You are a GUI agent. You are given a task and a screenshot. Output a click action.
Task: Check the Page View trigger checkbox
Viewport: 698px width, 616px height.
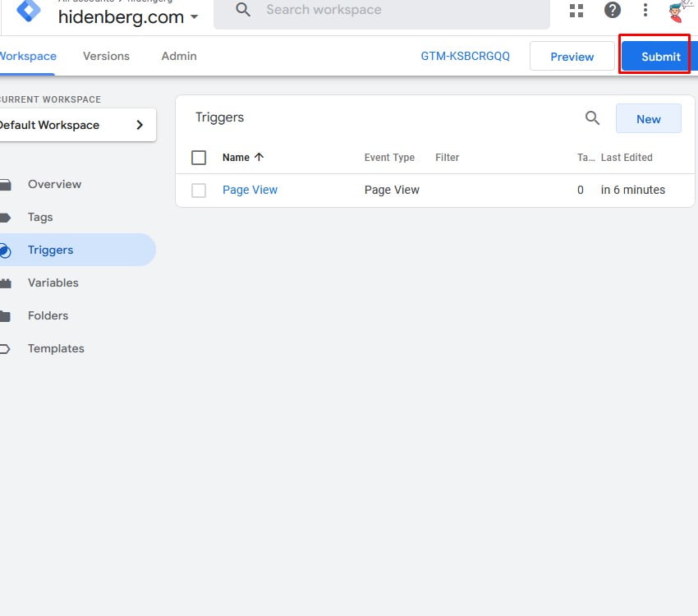point(199,191)
